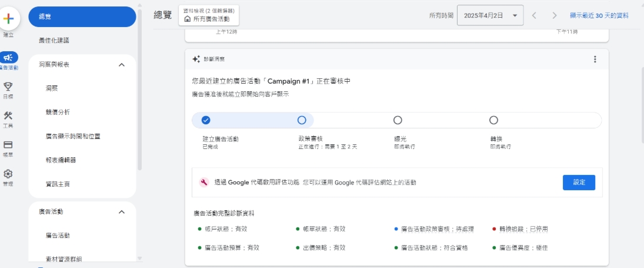The image size is (644, 268).
Task: Click the step progress bar track
Action: tap(396, 120)
